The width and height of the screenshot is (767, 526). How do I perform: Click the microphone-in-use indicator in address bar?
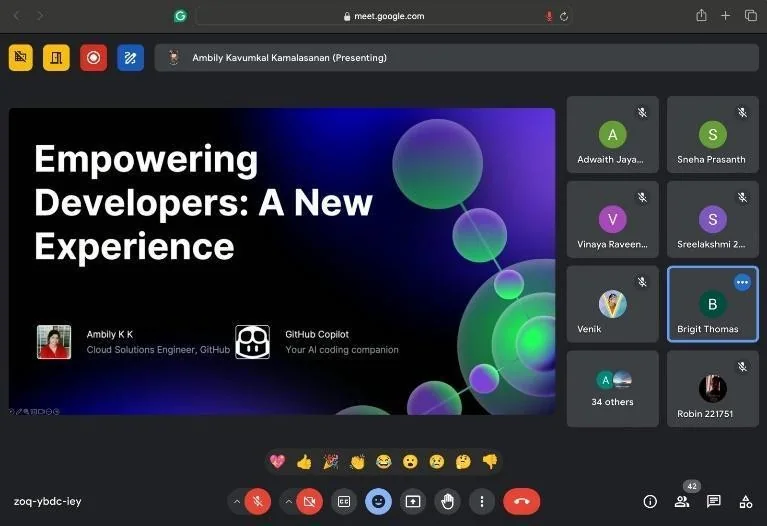point(549,17)
